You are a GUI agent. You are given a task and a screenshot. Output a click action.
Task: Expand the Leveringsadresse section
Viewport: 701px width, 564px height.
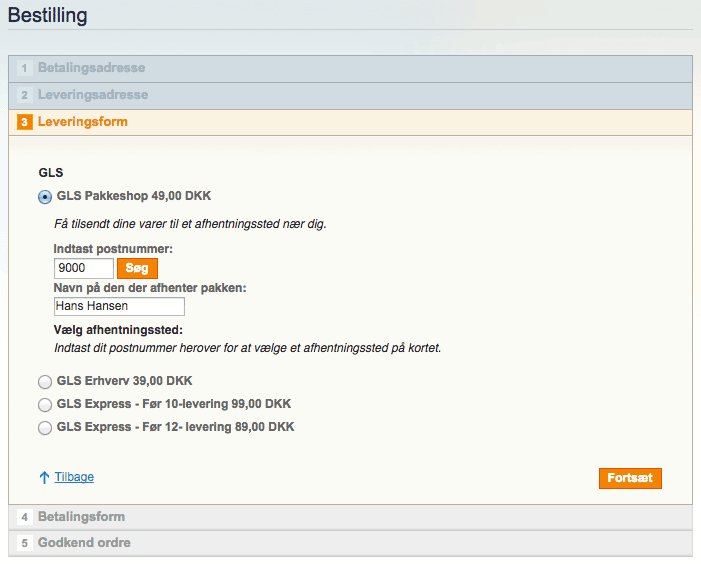tap(93, 96)
